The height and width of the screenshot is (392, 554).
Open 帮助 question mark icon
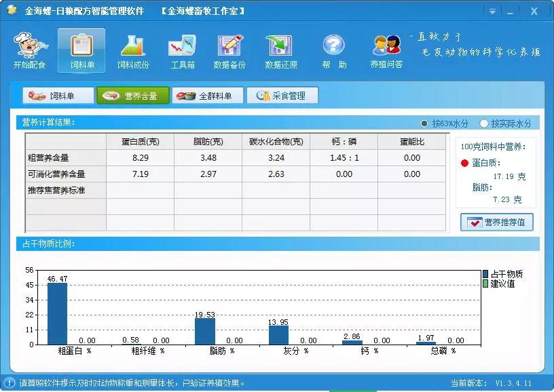coord(333,46)
